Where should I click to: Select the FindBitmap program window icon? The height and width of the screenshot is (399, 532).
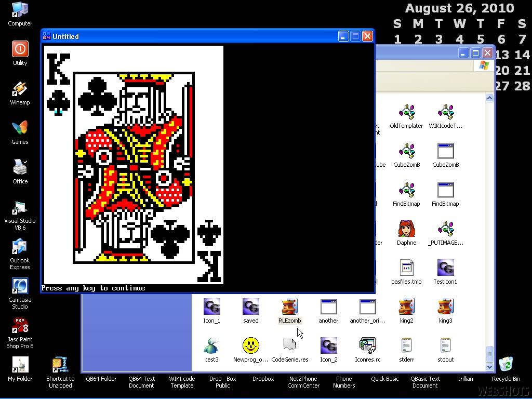click(x=445, y=194)
